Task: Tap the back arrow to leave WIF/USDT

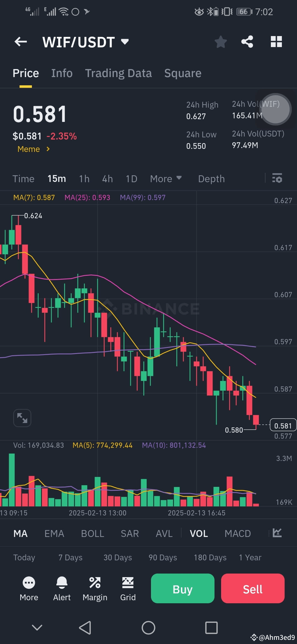Action: pos(20,42)
